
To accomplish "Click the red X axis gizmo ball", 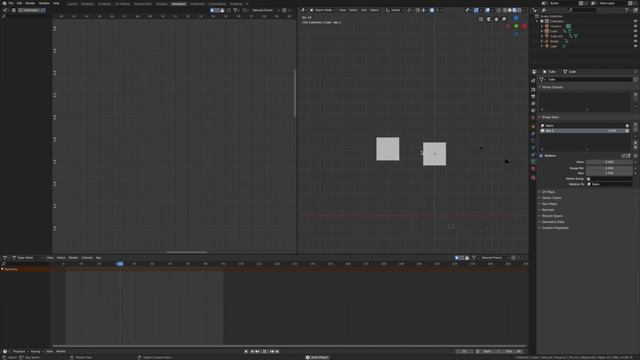I will [x=524, y=26].
